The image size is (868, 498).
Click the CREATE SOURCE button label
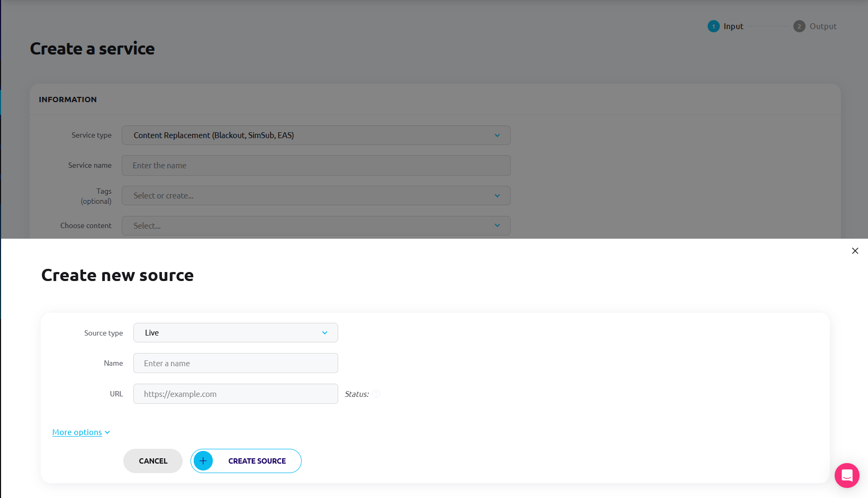[x=257, y=461]
